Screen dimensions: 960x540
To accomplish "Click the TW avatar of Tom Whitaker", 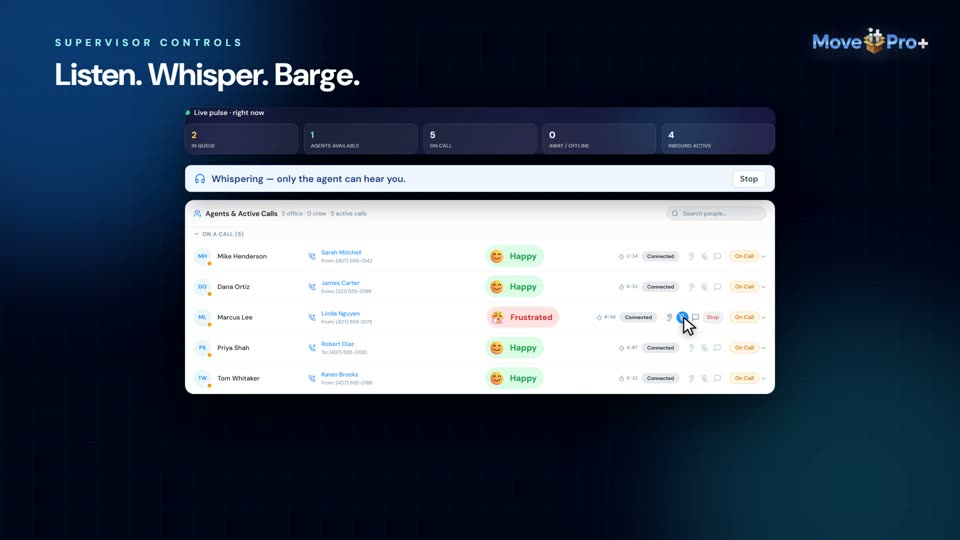I will [202, 378].
